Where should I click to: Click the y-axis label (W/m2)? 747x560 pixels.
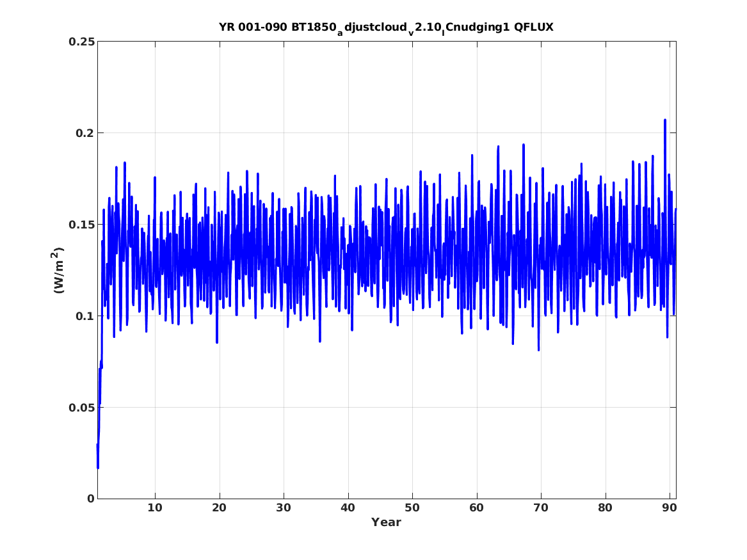58,270
